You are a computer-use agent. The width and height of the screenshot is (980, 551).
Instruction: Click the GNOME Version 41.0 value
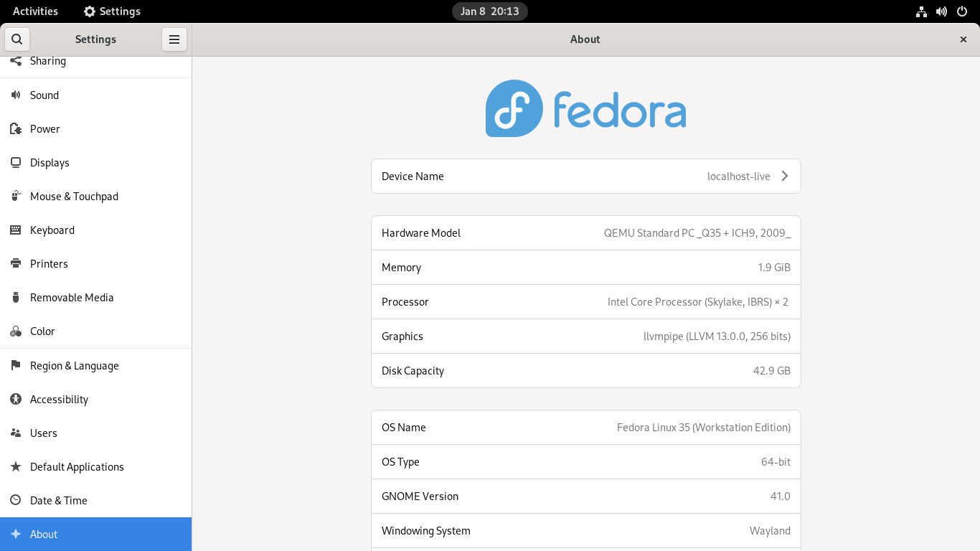[x=781, y=496]
